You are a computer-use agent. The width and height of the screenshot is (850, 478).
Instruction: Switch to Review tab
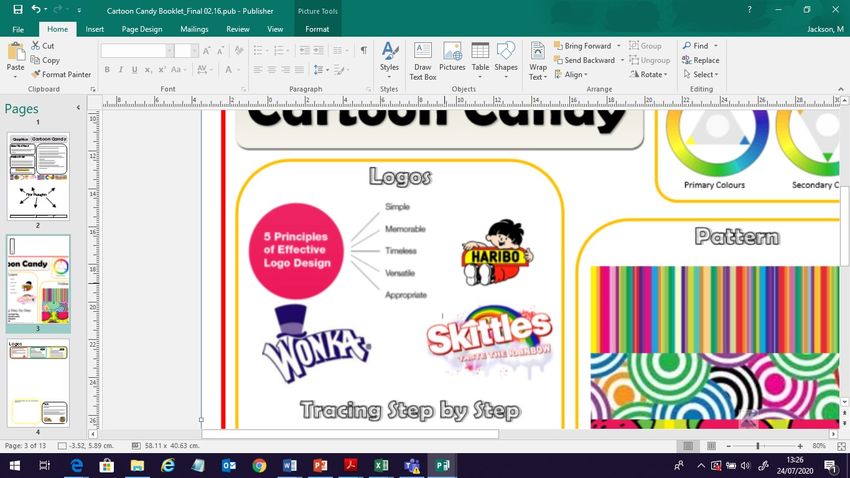tap(237, 29)
